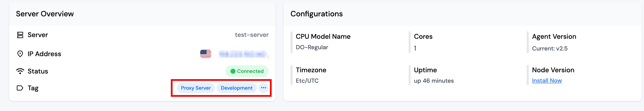Click the IP Address location pin icon
The height and width of the screenshot is (111, 644).
coord(20,54)
